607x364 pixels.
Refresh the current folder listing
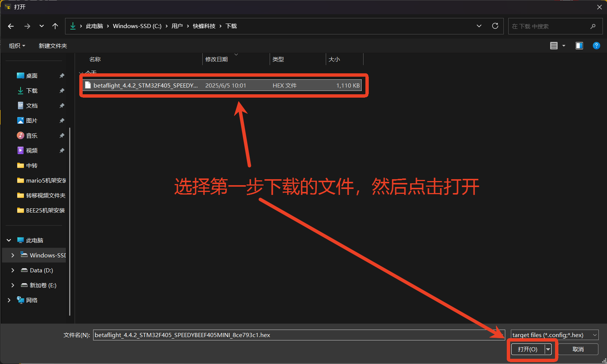[x=495, y=26]
